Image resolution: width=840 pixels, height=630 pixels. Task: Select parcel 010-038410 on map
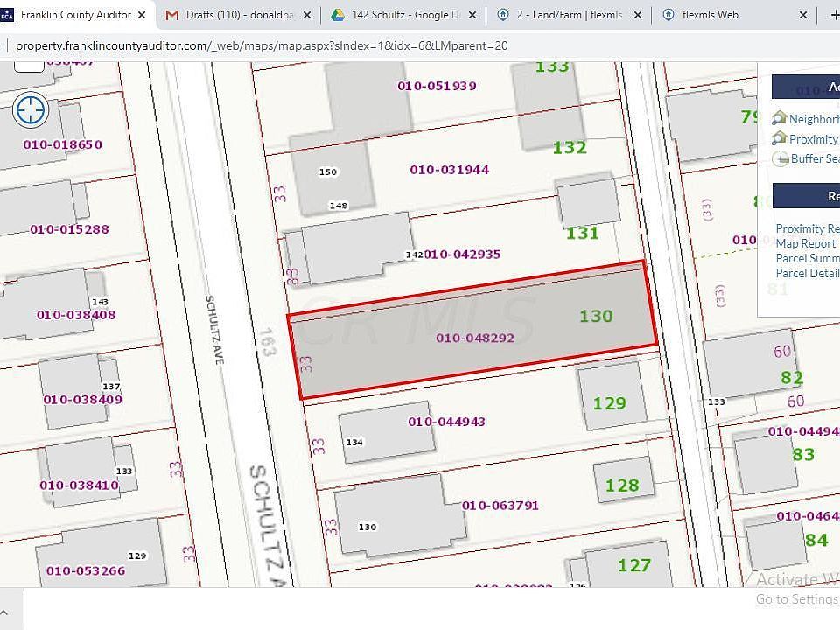(x=80, y=486)
